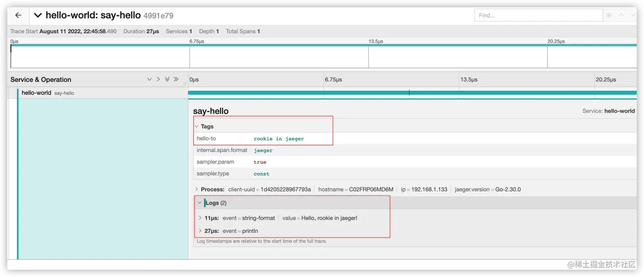Select the hello-world say-hello span row

click(98, 93)
